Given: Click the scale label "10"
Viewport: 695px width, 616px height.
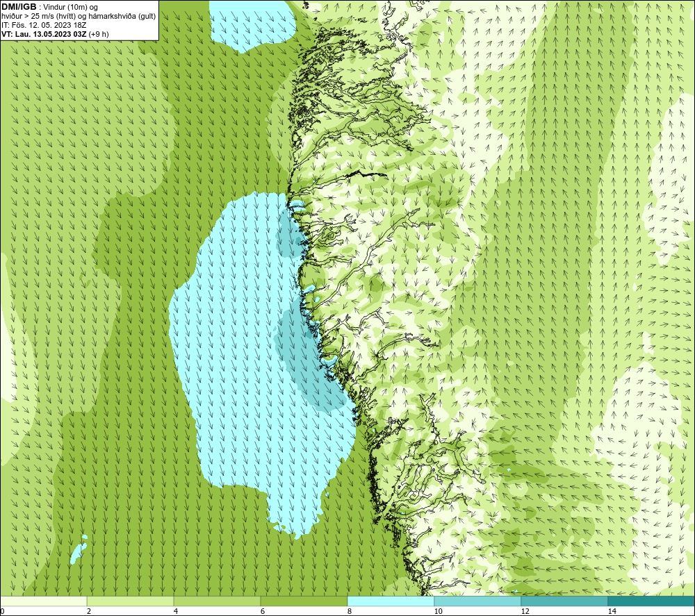Looking at the screenshot, I should (439, 611).
